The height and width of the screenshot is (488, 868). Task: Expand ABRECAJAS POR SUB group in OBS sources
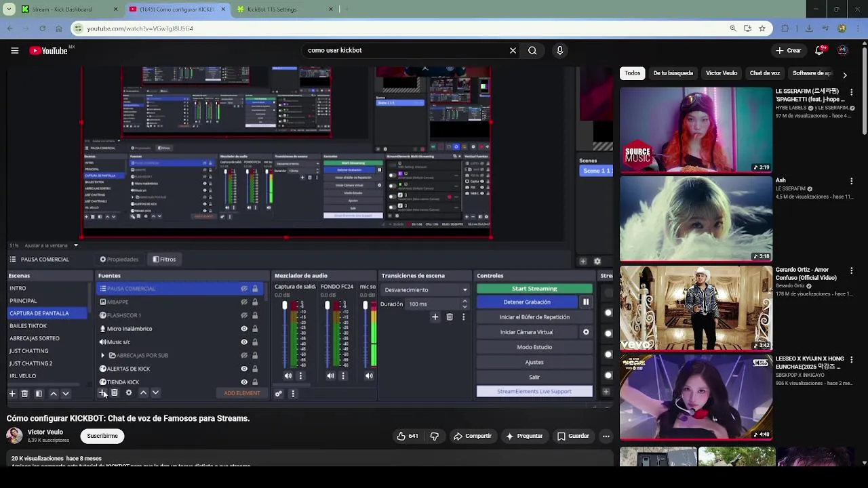point(103,355)
